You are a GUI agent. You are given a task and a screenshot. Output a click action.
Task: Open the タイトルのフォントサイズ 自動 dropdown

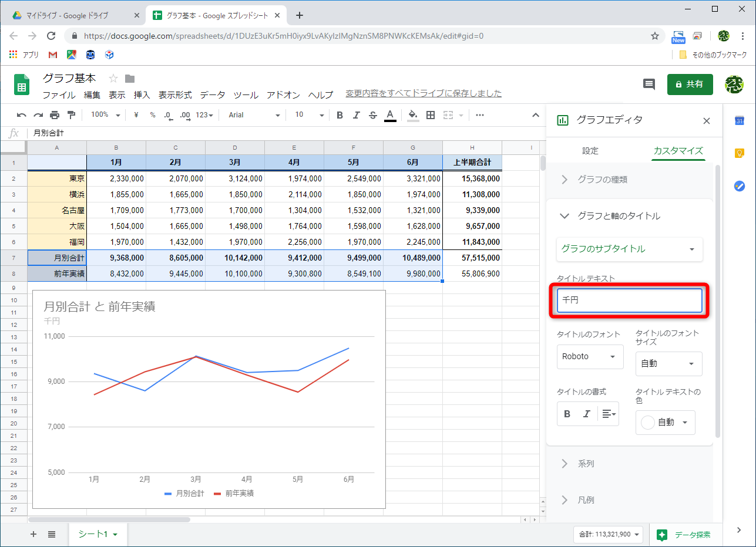pyautogui.click(x=668, y=364)
